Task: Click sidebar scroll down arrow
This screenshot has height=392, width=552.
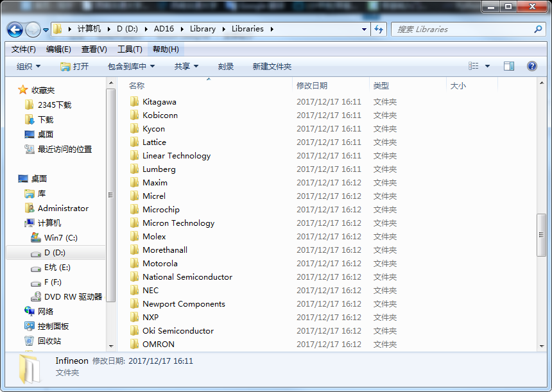Action: (111, 346)
